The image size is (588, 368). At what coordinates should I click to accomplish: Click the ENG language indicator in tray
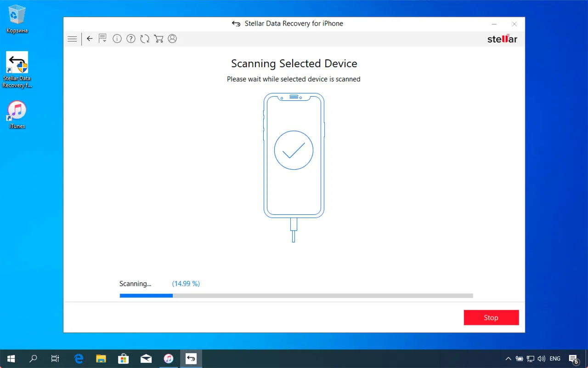pyautogui.click(x=555, y=358)
